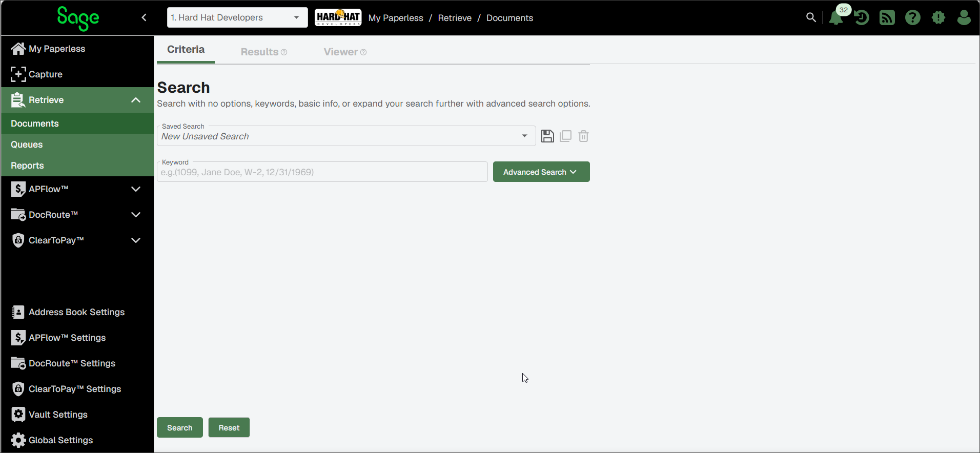Switch to the Viewer tab
This screenshot has width=980, height=453.
(340, 52)
